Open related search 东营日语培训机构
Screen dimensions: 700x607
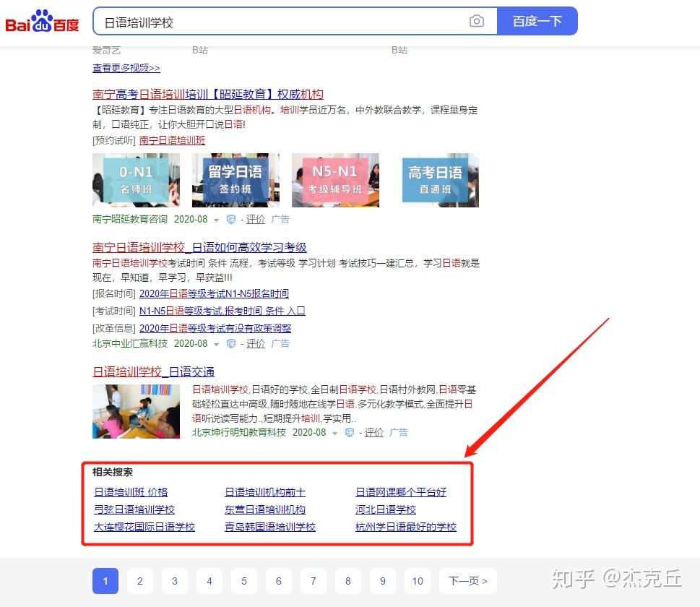(x=265, y=509)
